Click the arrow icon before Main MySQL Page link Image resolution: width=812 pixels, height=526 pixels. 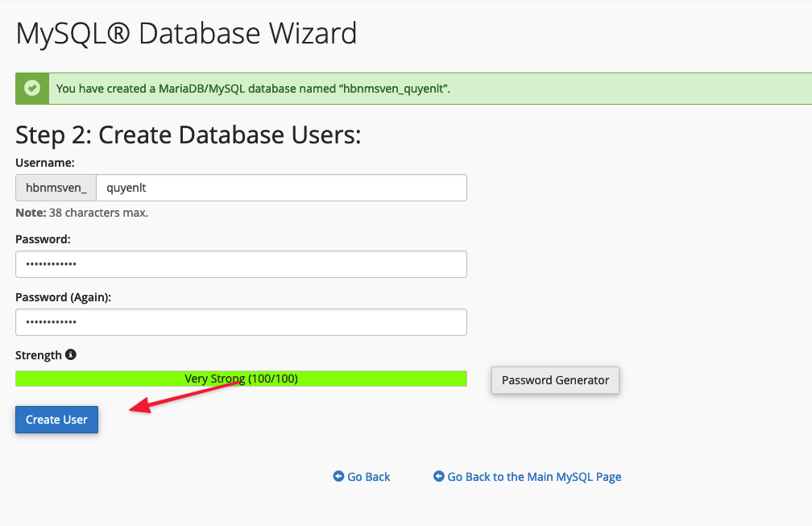coord(439,477)
